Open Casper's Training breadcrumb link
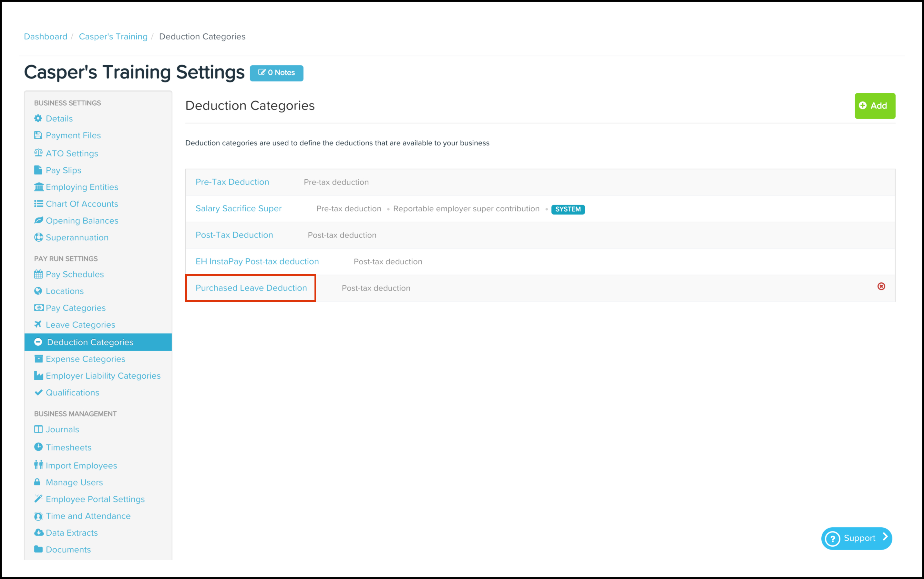 click(113, 37)
